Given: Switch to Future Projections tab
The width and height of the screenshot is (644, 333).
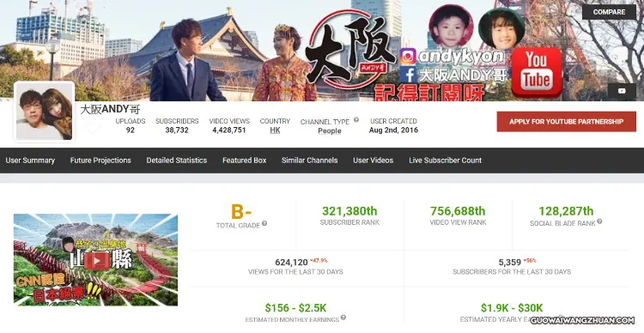Looking at the screenshot, I should (100, 160).
